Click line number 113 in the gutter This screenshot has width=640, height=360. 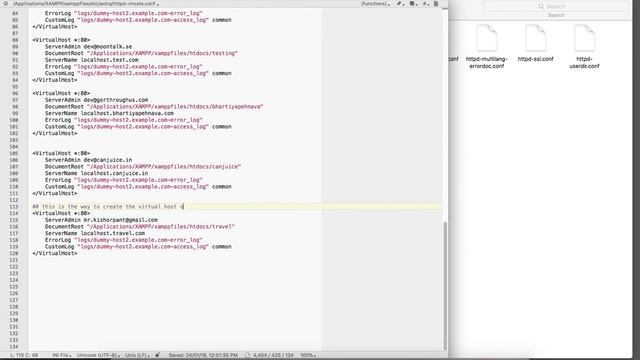click(13, 207)
